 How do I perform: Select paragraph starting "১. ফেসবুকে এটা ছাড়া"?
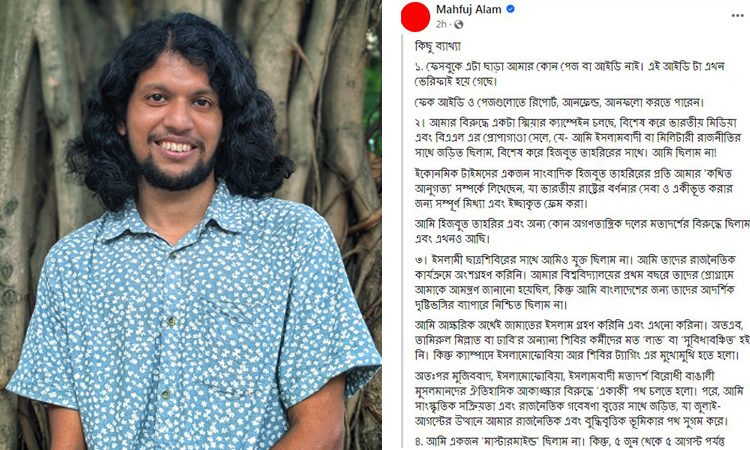569,73
